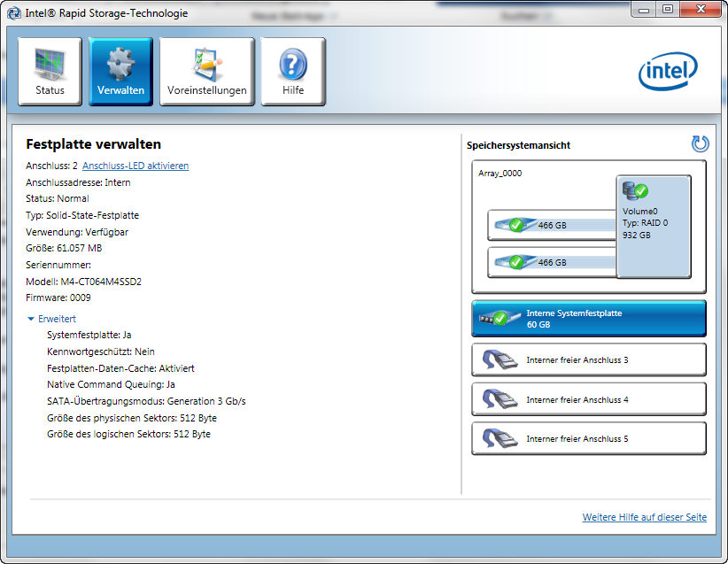This screenshot has width=728, height=564.
Task: Click SATA-Übertragungsmodus: Generation 3 Gb/s text
Action: 146,401
